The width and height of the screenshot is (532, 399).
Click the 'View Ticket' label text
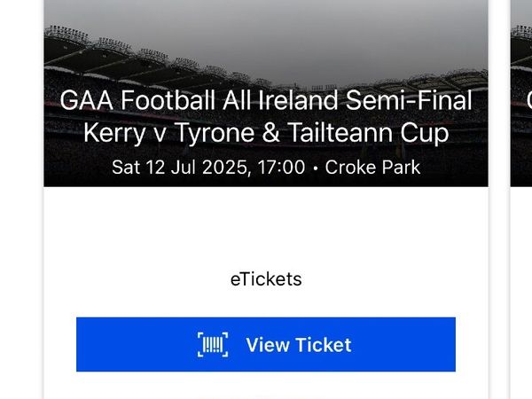coord(299,345)
